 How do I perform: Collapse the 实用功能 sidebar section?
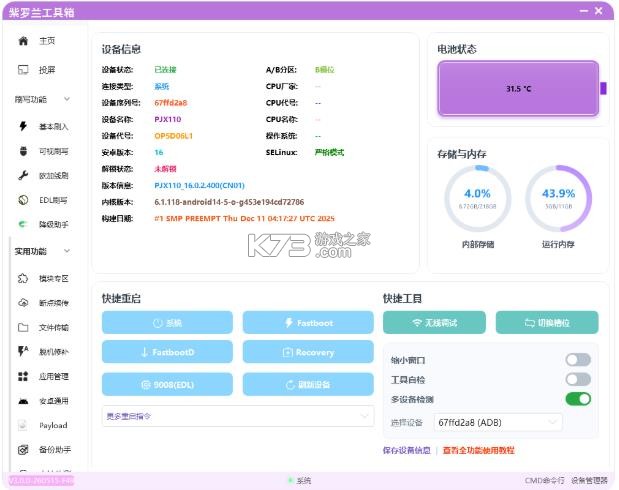coord(42,251)
